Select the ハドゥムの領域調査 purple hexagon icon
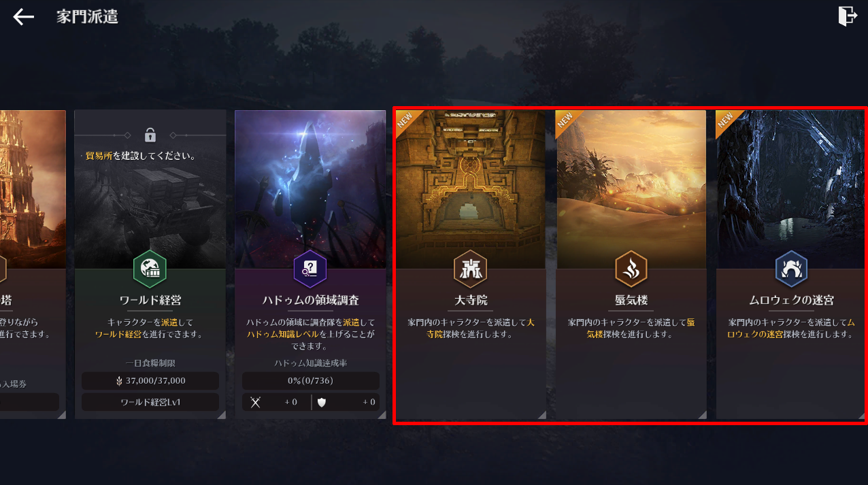Image resolution: width=868 pixels, height=485 pixels. [x=310, y=269]
